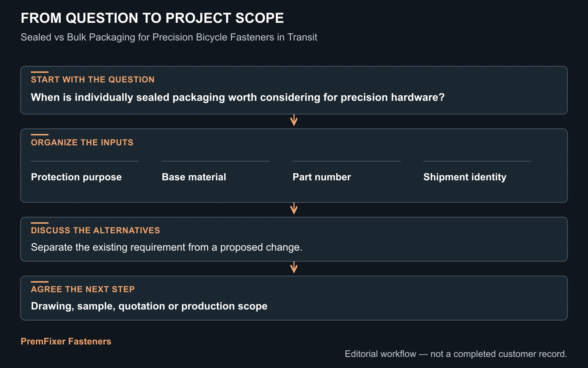The height and width of the screenshot is (368, 588).
Task: Select the 'Editorial workflow' disclaimer footer
Action: tap(456, 354)
